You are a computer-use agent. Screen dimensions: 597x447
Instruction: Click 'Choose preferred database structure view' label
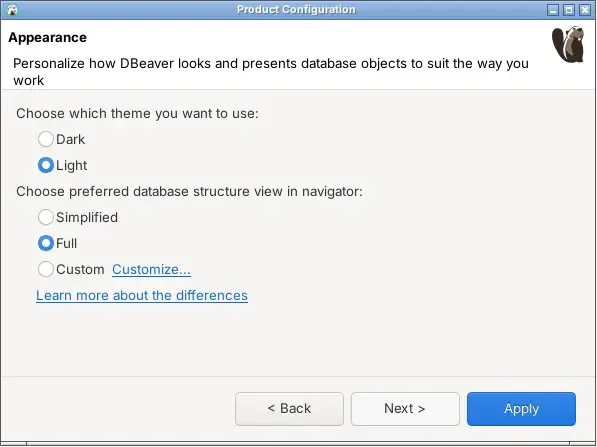(x=189, y=192)
